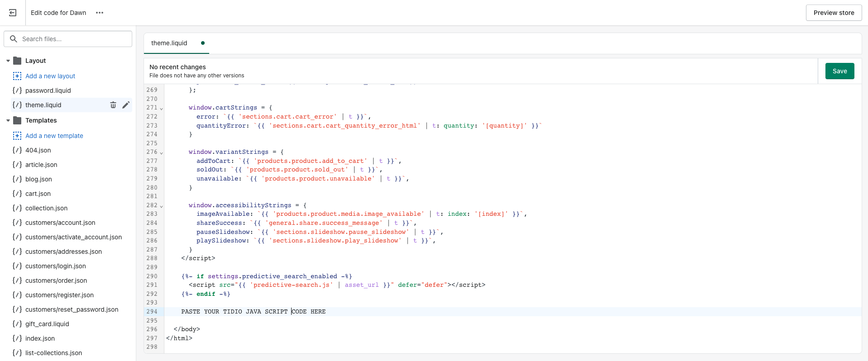
Task: Collapse the Templates folder arrow
Action: [x=8, y=120]
